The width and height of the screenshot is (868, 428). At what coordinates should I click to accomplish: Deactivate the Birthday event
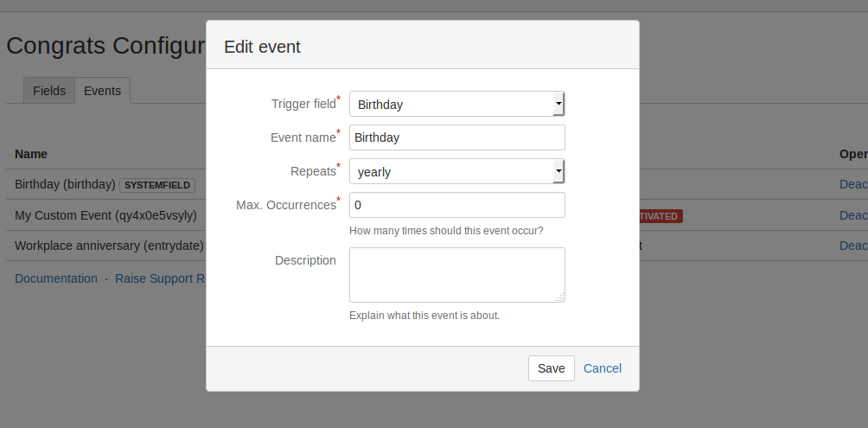(853, 184)
